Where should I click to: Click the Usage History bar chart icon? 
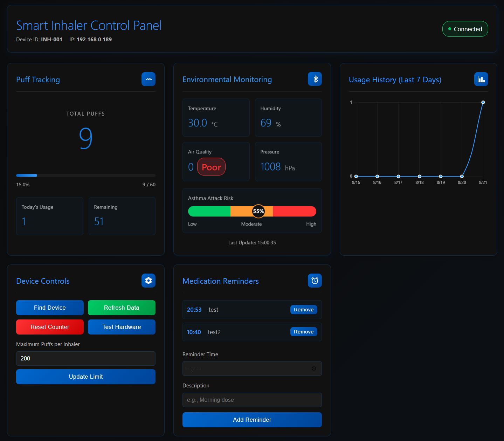(x=481, y=79)
